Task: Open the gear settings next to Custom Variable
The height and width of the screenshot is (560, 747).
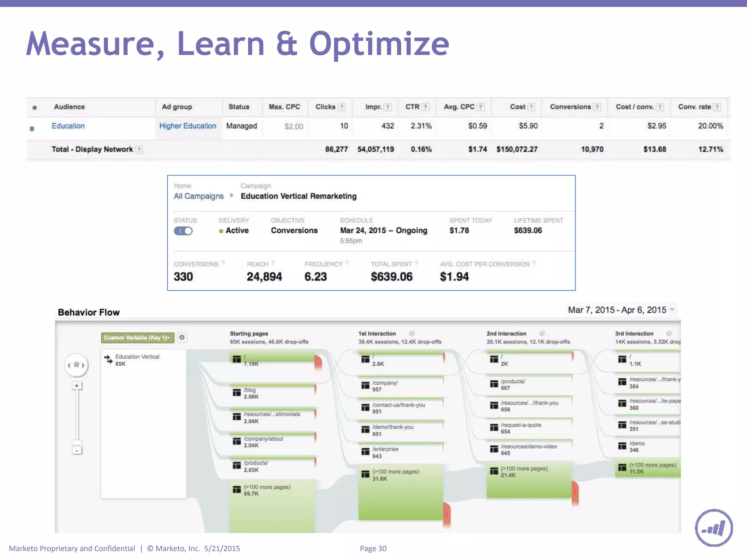Action: point(182,338)
